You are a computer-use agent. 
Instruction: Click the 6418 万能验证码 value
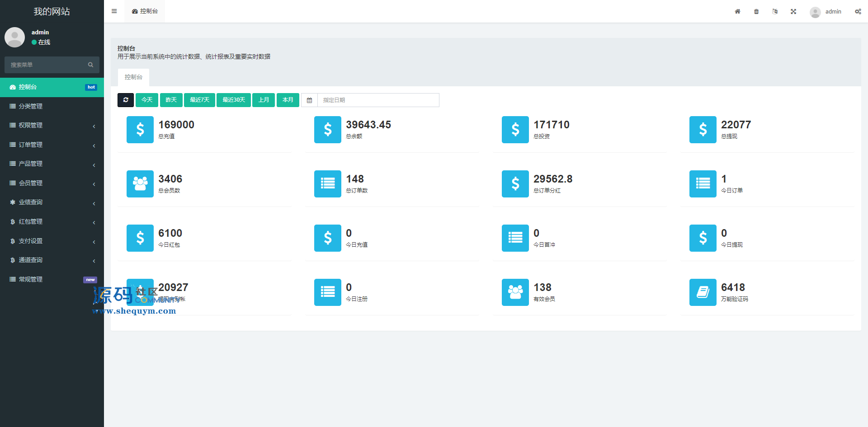733,287
